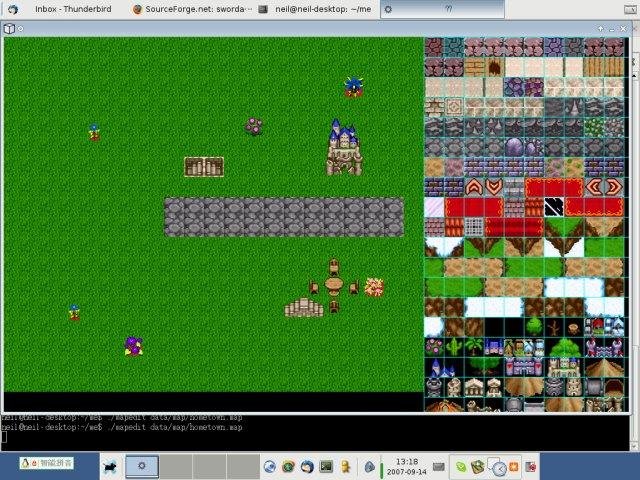This screenshot has height=480, width=640.
Task: Pick the ornate square pattern floor tile
Action: 454,107
